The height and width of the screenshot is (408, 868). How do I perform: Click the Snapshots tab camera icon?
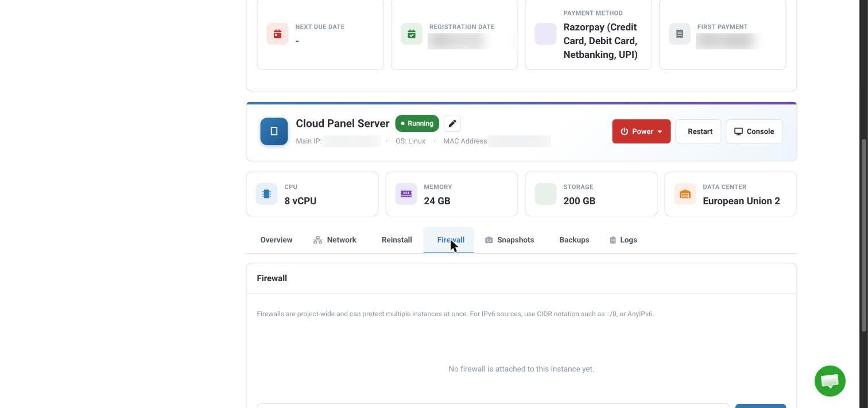tap(489, 240)
